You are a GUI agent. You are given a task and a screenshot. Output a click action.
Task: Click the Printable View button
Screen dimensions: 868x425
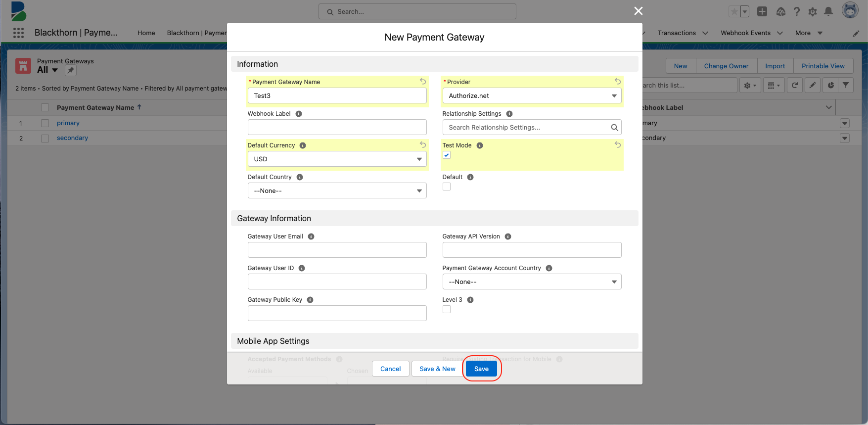coord(823,66)
